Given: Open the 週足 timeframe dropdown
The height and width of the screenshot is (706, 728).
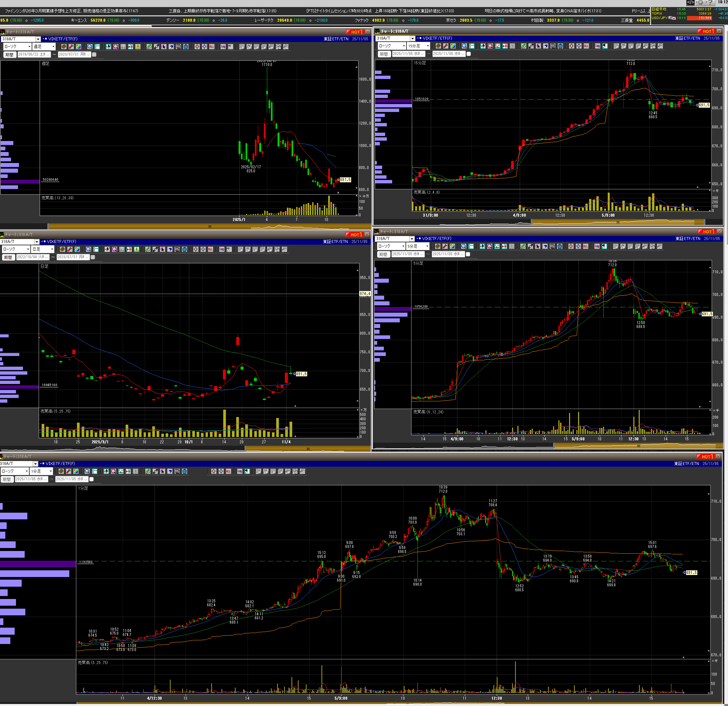Looking at the screenshot, I should [x=53, y=47].
